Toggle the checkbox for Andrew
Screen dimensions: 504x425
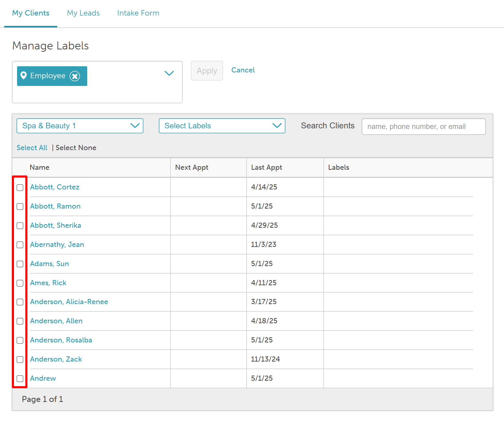pyautogui.click(x=20, y=379)
